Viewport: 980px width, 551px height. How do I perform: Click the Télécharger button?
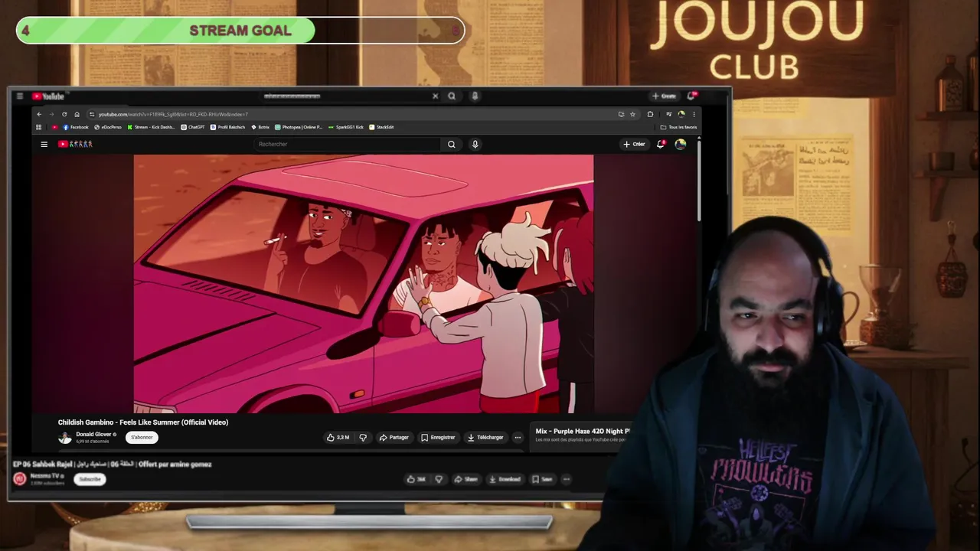coord(485,438)
